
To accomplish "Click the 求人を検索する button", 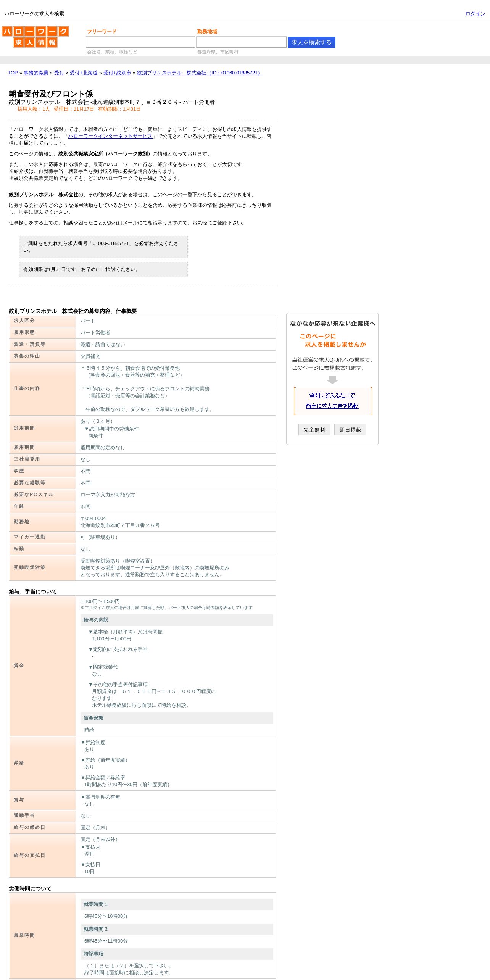I will pyautogui.click(x=311, y=42).
